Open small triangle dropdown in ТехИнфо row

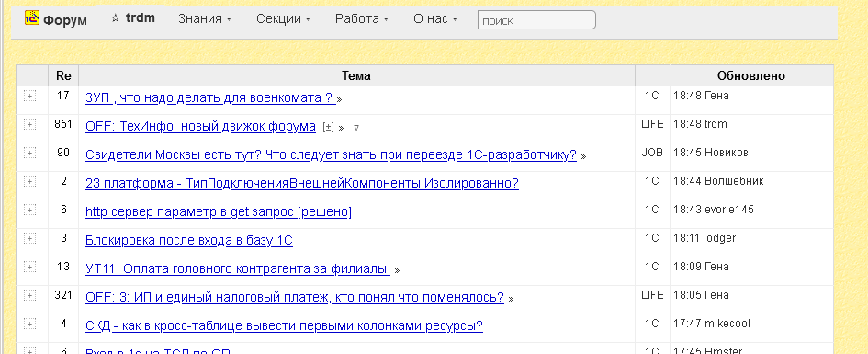pos(356,128)
